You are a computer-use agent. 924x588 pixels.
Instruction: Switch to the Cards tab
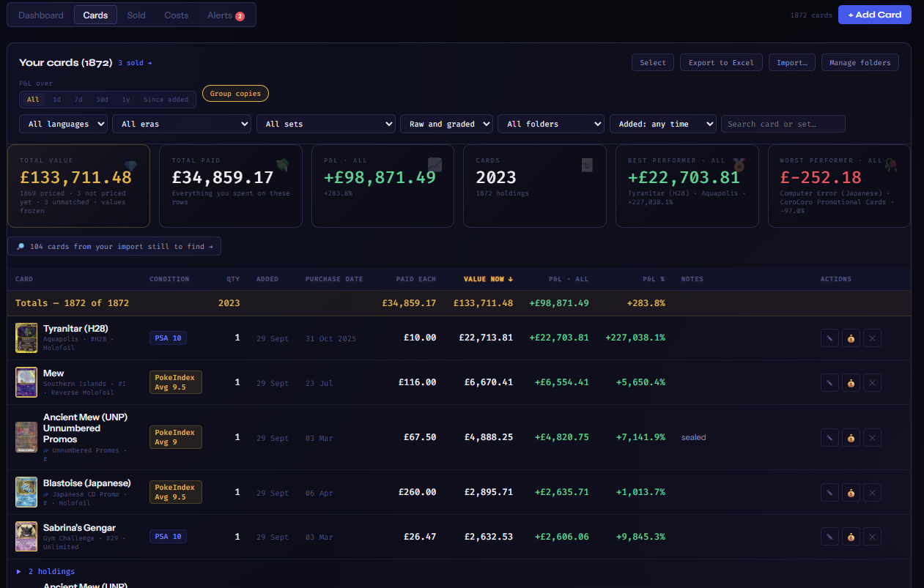coord(95,15)
